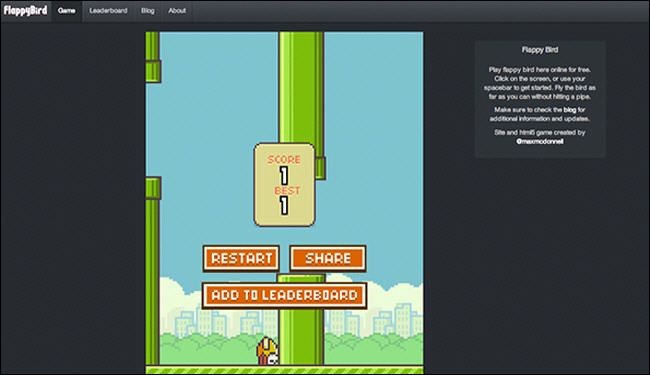Open the @maxmcdonnell creator link
Viewport: 650px width, 375px height.
pyautogui.click(x=540, y=141)
